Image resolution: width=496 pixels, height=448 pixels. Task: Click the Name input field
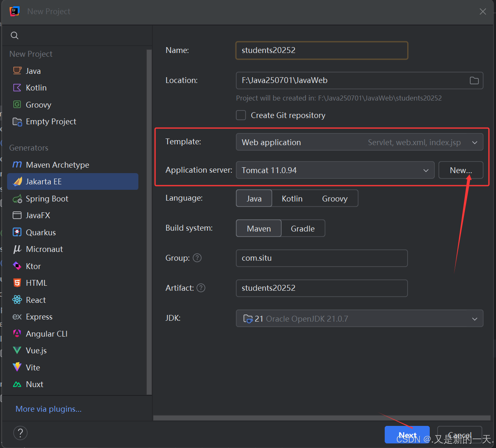(x=322, y=50)
